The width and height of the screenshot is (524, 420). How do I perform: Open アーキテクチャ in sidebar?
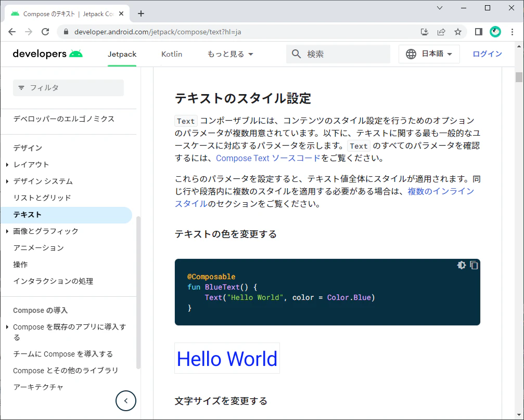point(38,387)
